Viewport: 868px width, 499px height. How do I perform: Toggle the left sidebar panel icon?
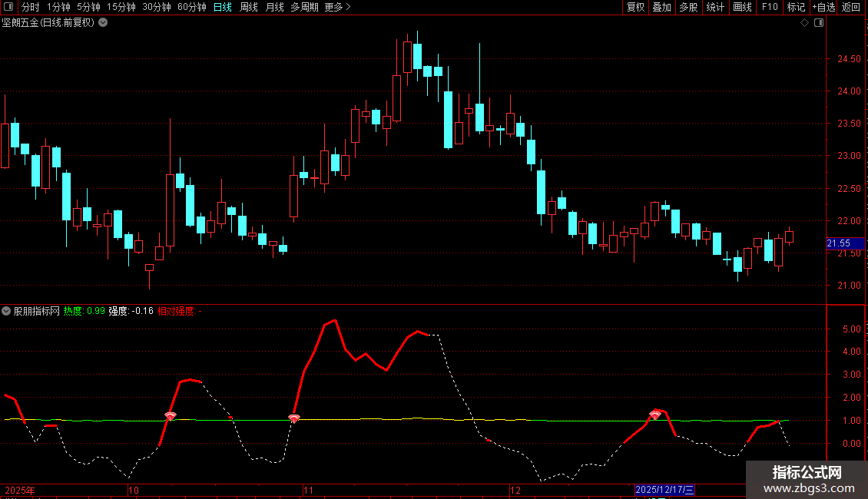(8, 7)
